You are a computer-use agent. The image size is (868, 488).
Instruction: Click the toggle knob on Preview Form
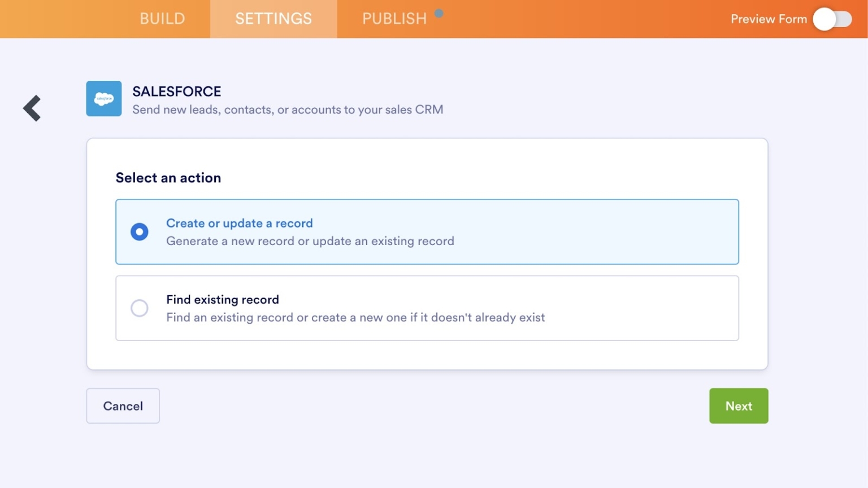pyautogui.click(x=823, y=19)
